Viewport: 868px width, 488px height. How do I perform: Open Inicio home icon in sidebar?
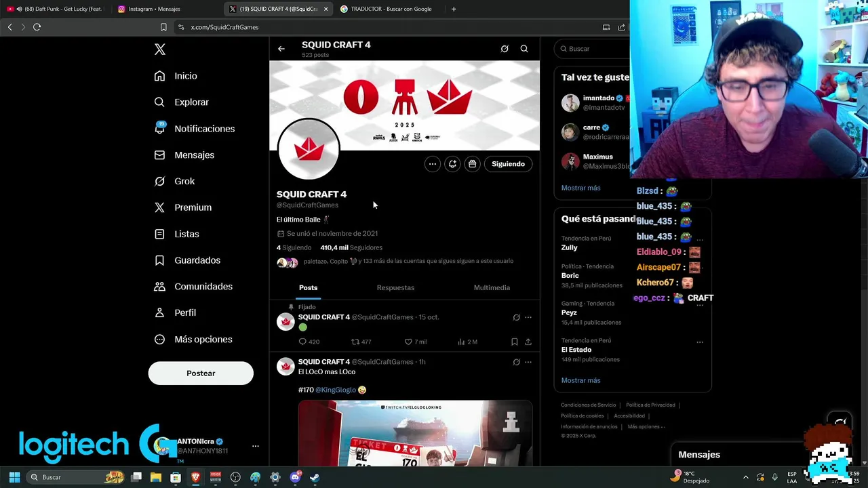159,76
